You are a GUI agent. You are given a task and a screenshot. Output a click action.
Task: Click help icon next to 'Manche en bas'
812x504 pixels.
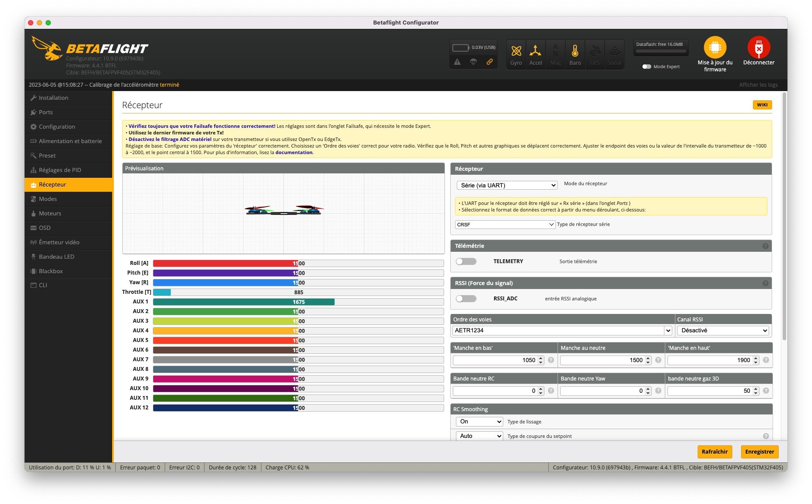pos(551,360)
